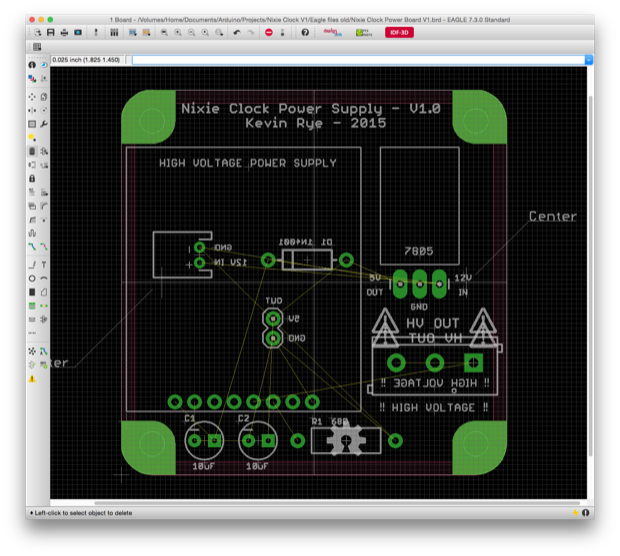Select the Add part tool

44,151
